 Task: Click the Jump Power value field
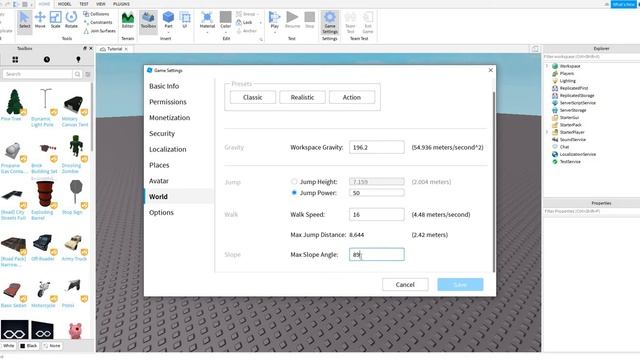tap(377, 193)
